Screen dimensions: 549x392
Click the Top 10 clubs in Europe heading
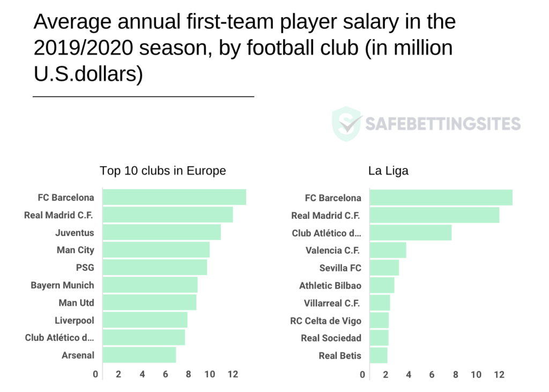point(163,171)
